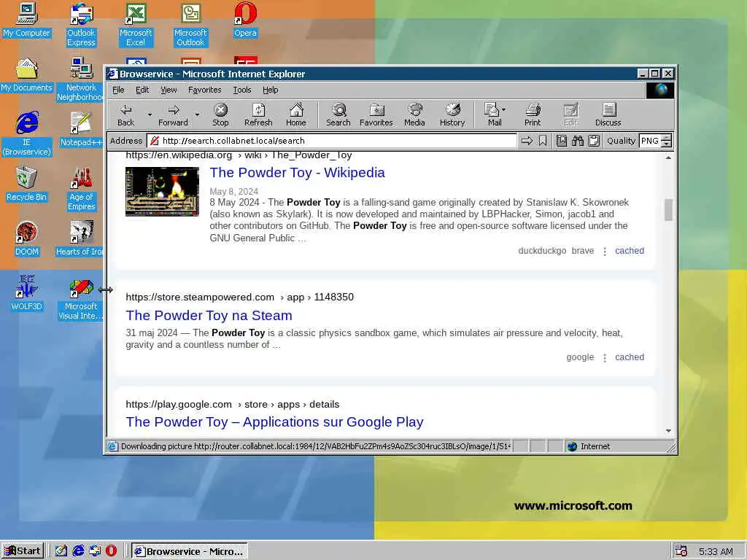Click the Wikipedia result thumbnail image
Image resolution: width=747 pixels, height=560 pixels.
click(162, 192)
